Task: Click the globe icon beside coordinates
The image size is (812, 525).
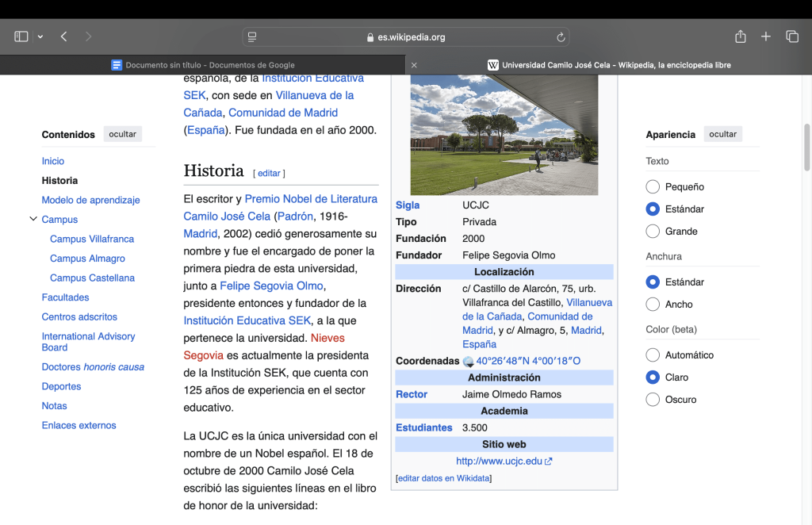Action: pos(468,362)
